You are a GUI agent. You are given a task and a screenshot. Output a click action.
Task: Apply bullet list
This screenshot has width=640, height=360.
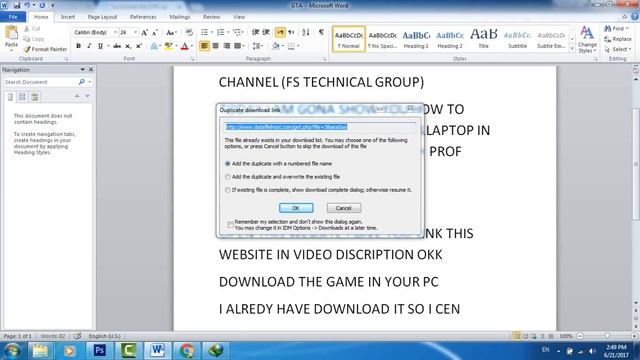pos(204,32)
